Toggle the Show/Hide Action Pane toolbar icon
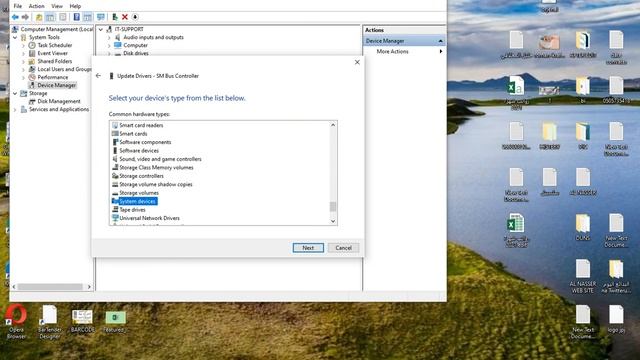This screenshot has height=360, width=640. click(87, 17)
